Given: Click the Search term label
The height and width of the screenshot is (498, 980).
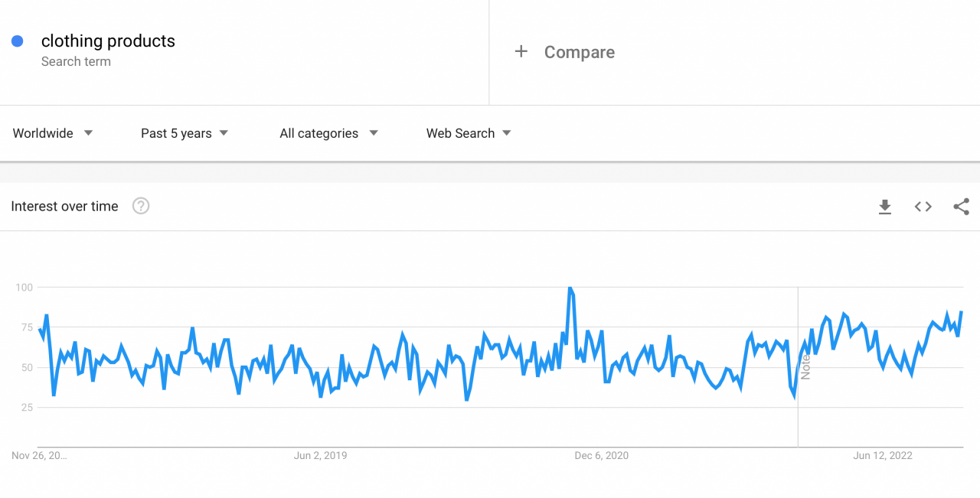Looking at the screenshot, I should tap(76, 61).
